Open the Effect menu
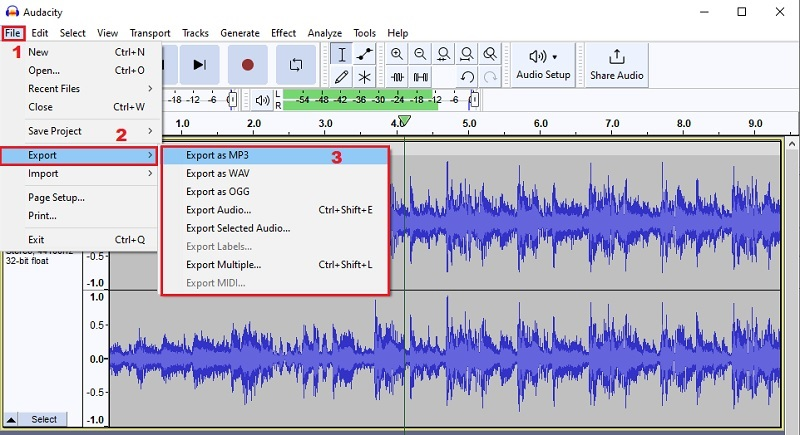This screenshot has height=435, width=800. (x=283, y=33)
